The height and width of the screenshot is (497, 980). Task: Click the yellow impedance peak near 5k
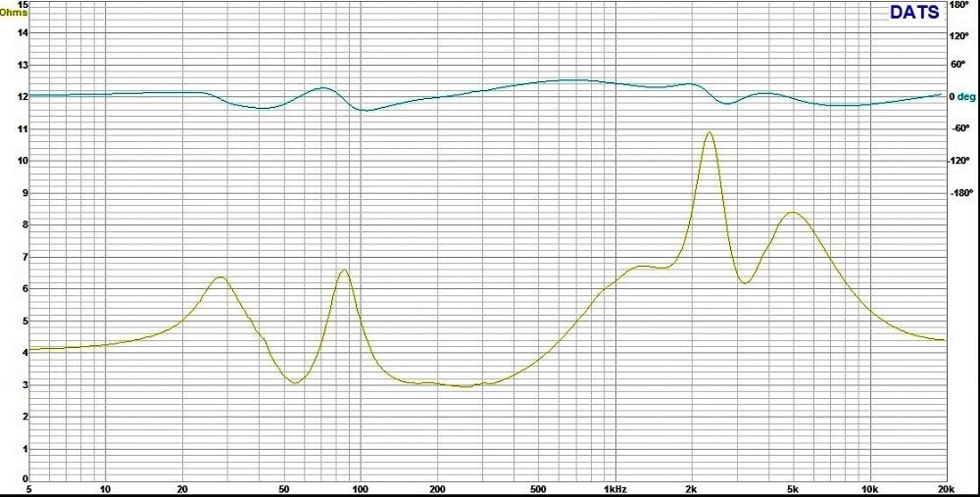[x=792, y=212]
